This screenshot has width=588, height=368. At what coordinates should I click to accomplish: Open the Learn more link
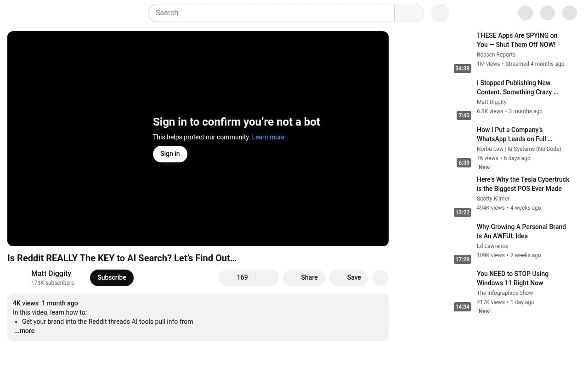pyautogui.click(x=268, y=137)
